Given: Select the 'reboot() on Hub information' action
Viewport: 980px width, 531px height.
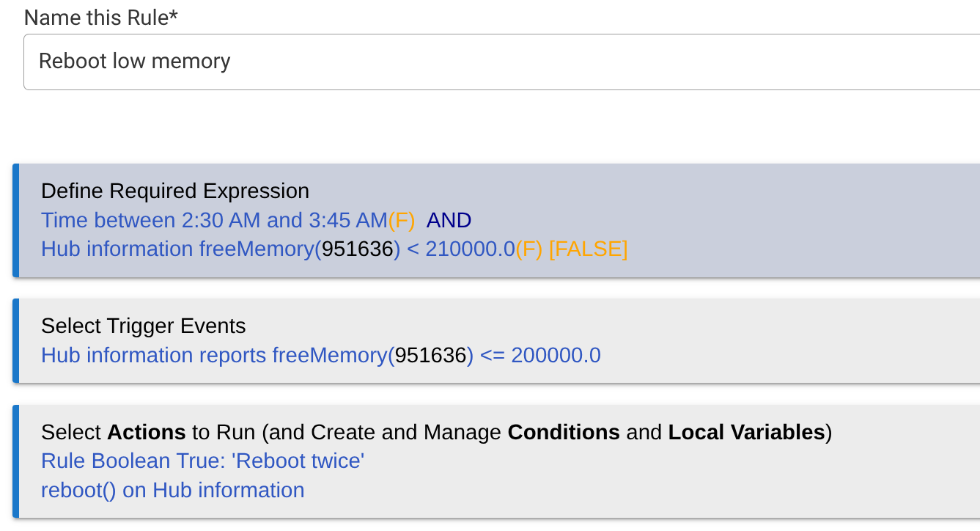Looking at the screenshot, I should (172, 491).
